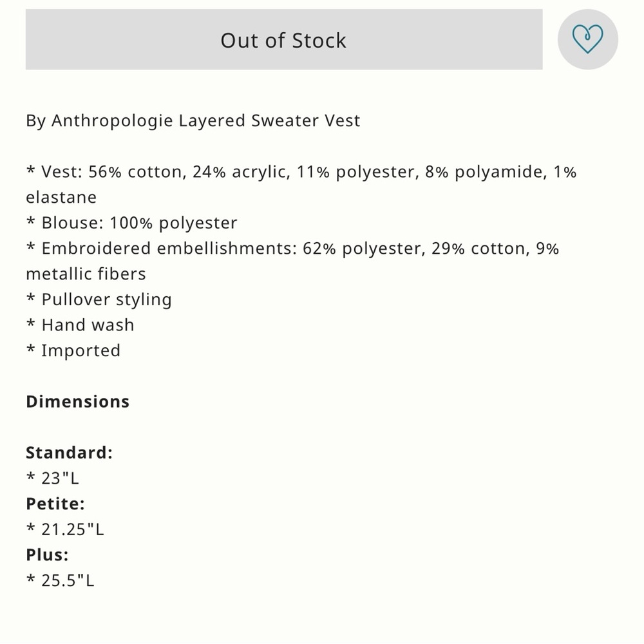The width and height of the screenshot is (644, 644).
Task: Select the product title Layered Sweater Vest
Action: pos(269,121)
